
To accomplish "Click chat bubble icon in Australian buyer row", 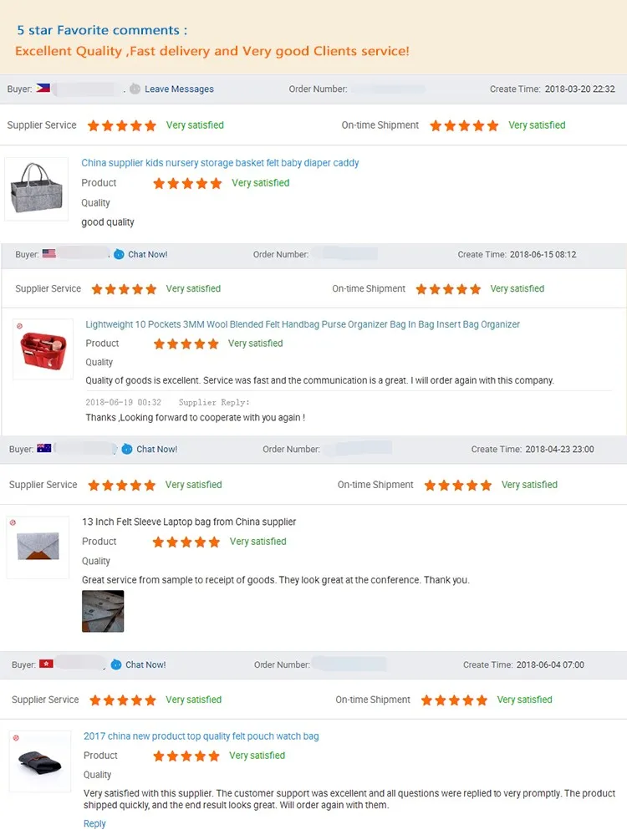I will 127,449.
